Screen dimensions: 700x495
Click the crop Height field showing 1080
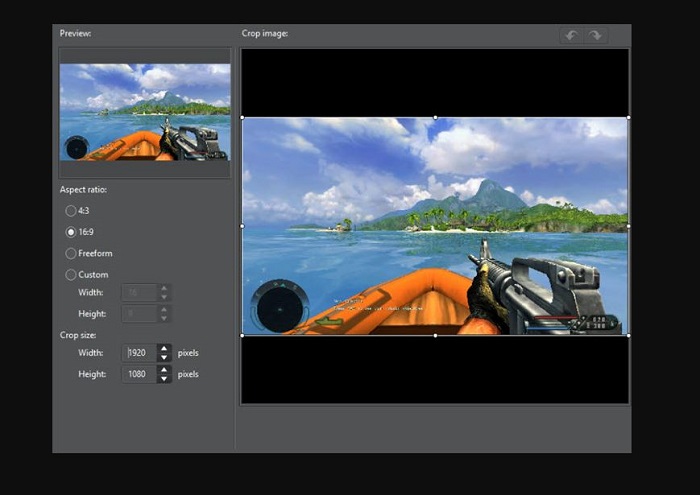click(x=140, y=374)
